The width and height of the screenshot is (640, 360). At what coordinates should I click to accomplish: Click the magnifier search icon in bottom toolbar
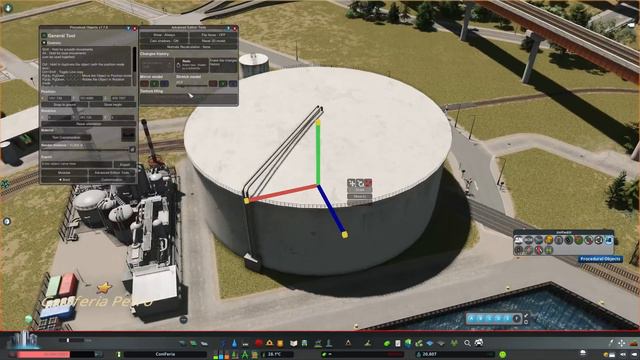(x=467, y=343)
